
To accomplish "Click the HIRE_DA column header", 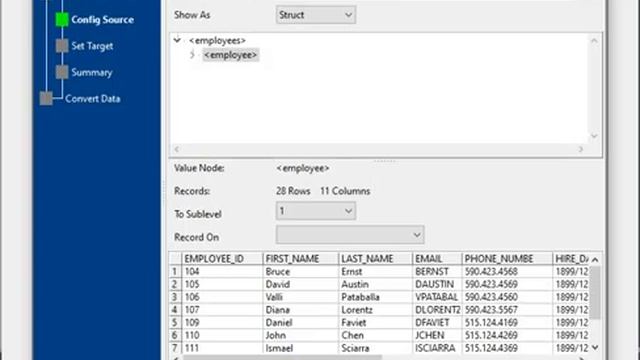I will pos(571,259).
